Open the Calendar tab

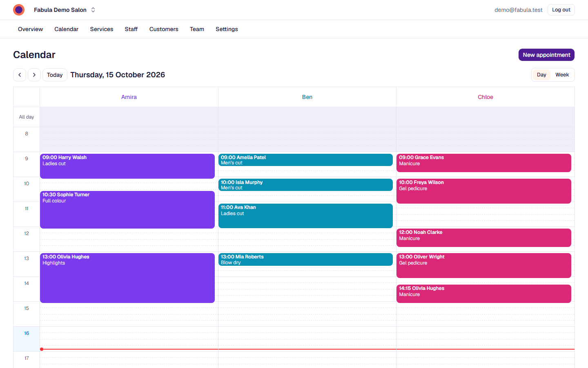coord(67,29)
